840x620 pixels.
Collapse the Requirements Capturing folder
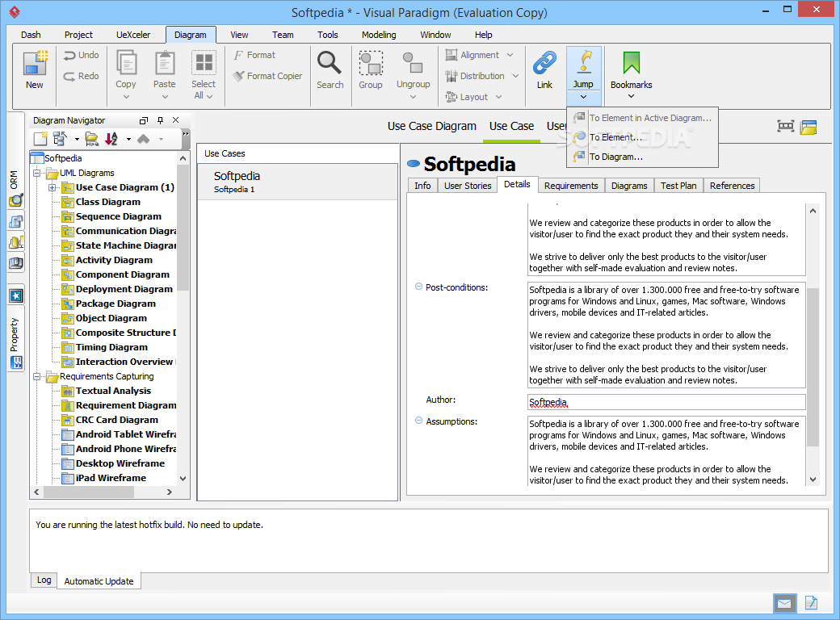coord(37,376)
